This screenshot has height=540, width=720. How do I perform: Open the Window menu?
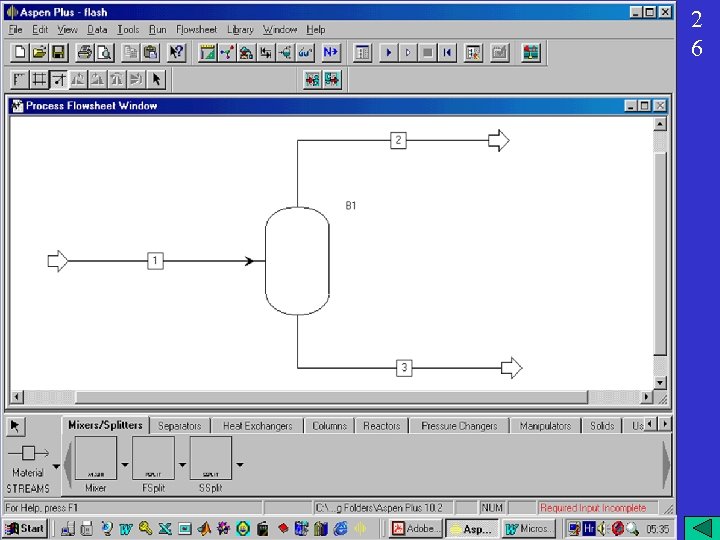point(280,30)
